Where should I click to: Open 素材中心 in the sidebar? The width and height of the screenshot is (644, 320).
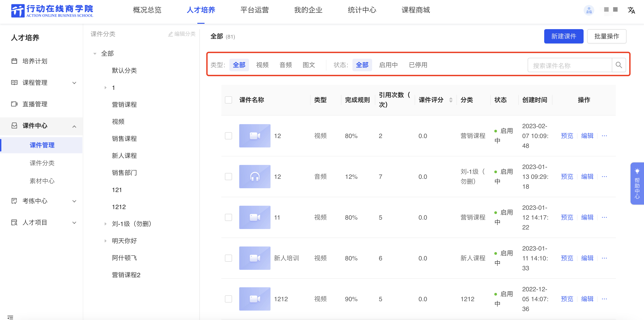pyautogui.click(x=42, y=181)
